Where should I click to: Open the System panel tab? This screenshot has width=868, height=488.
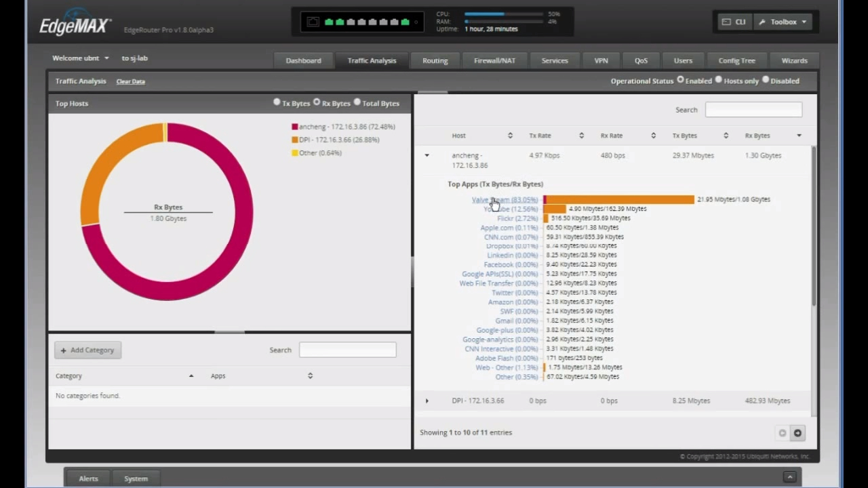tap(136, 479)
